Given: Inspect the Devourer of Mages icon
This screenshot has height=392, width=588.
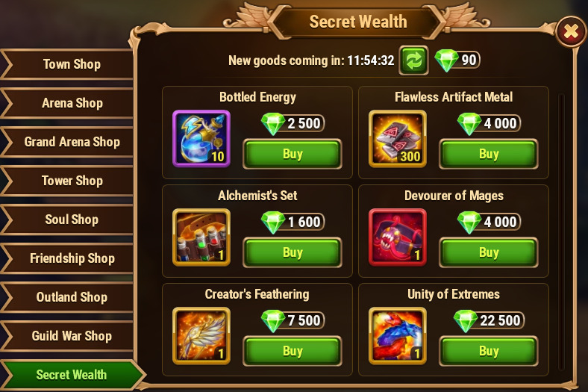Looking at the screenshot, I should click(398, 237).
